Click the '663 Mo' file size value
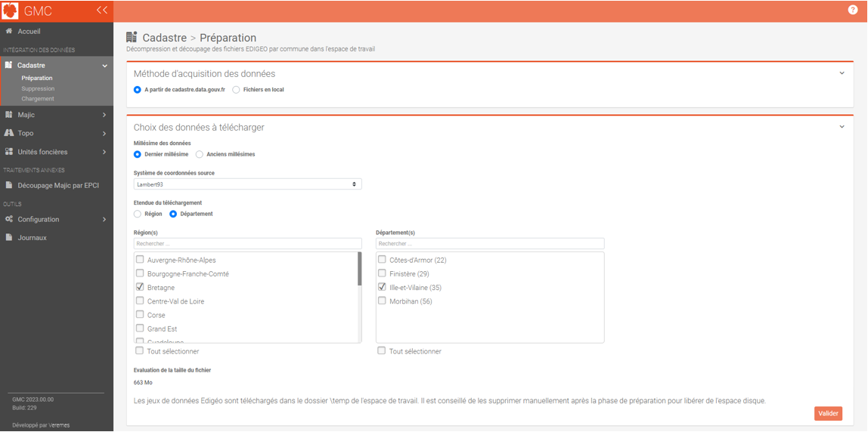This screenshot has width=868, height=432. coord(143,382)
